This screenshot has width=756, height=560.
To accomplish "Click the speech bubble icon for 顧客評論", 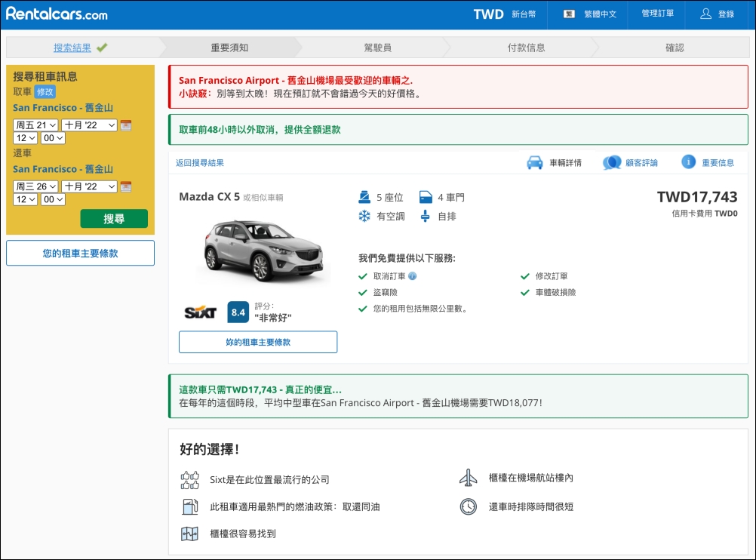I will tap(612, 162).
